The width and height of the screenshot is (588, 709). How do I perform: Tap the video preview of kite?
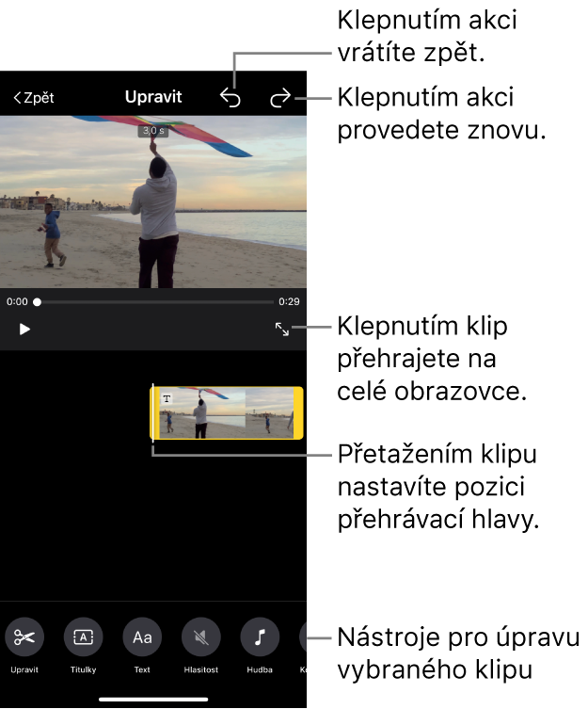pyautogui.click(x=153, y=201)
